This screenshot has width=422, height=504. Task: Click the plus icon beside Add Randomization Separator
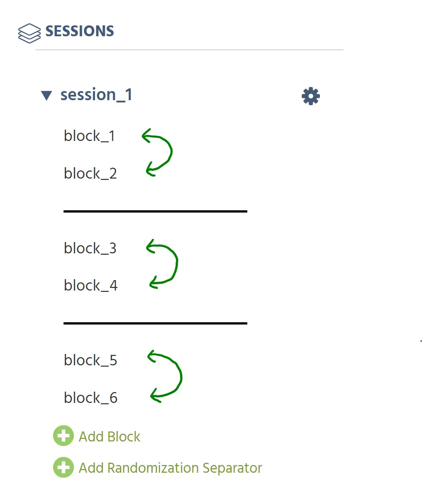click(63, 467)
